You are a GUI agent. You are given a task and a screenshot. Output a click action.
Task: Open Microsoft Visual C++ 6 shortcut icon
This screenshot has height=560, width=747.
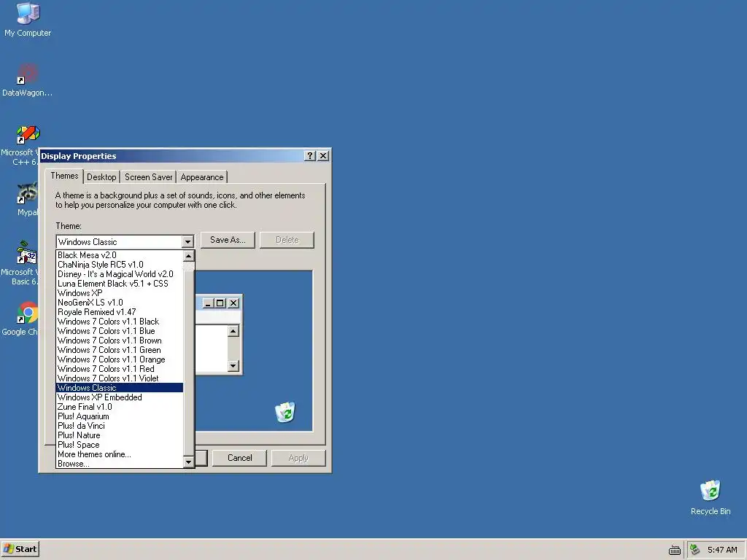(x=28, y=134)
